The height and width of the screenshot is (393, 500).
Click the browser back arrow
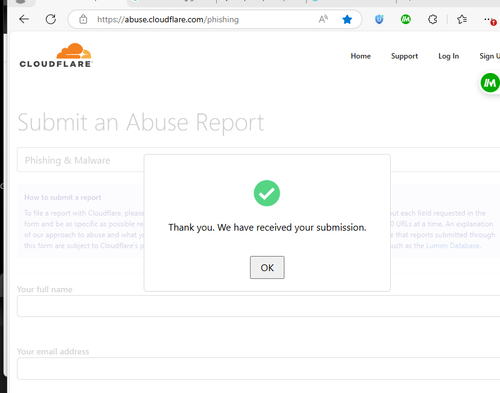point(24,19)
